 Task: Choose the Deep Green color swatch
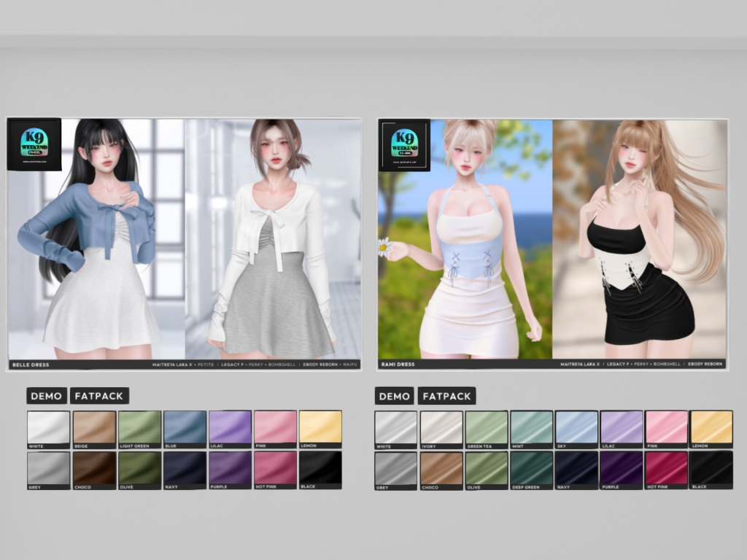point(532,468)
